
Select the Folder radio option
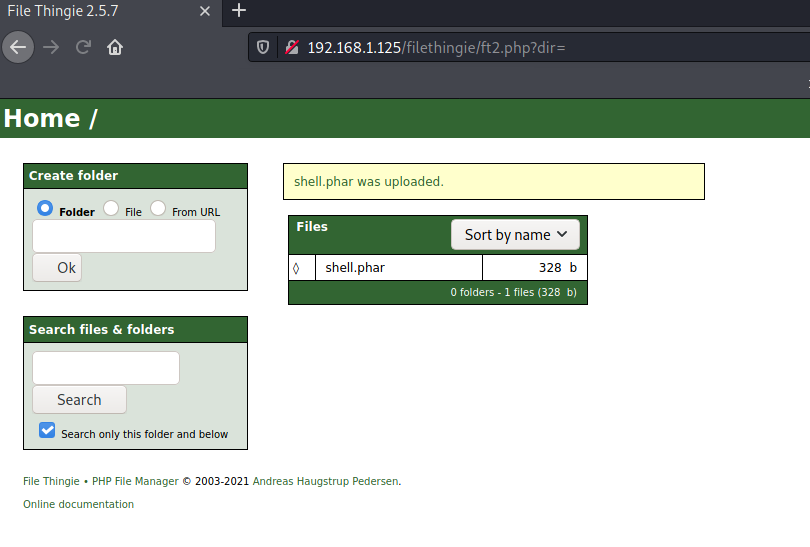point(45,208)
